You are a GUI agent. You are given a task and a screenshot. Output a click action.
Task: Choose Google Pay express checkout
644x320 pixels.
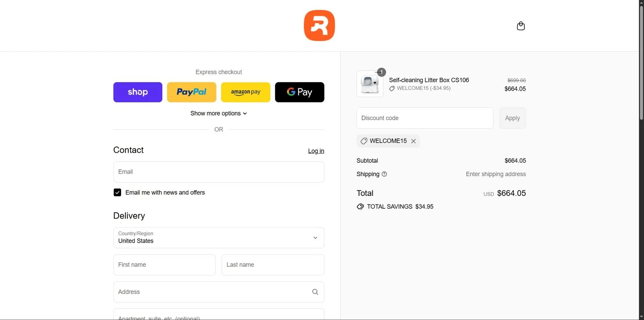point(300,92)
